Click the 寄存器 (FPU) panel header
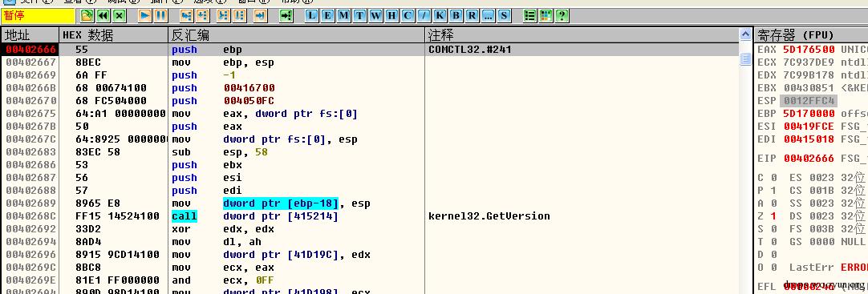 811,35
